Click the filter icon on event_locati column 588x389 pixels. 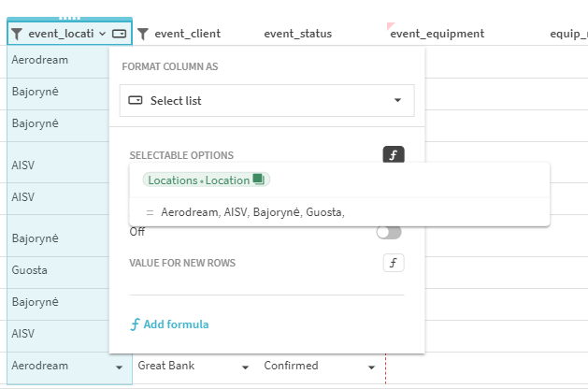(17, 34)
